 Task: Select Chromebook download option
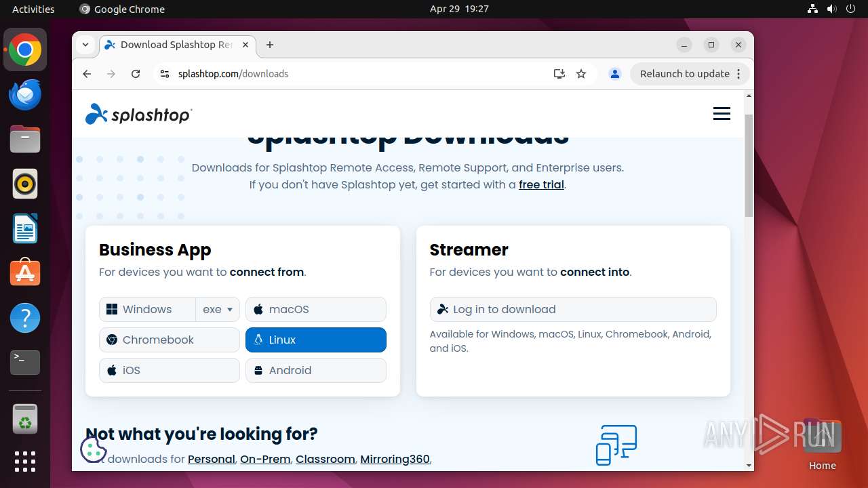[170, 340]
